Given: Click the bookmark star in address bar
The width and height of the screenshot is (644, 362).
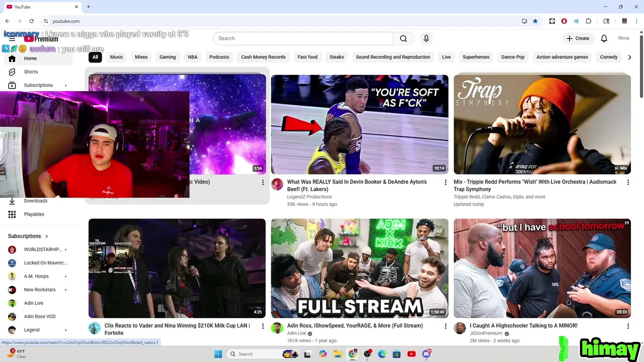Looking at the screenshot, I should pos(535,21).
